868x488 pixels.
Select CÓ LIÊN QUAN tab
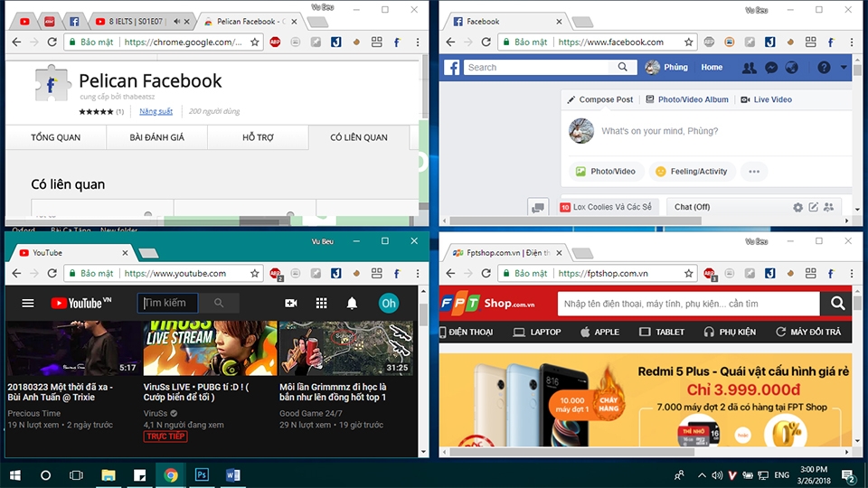359,137
